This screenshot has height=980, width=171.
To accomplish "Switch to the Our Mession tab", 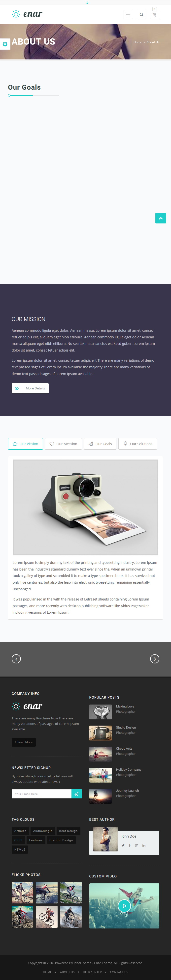I will [63, 444].
